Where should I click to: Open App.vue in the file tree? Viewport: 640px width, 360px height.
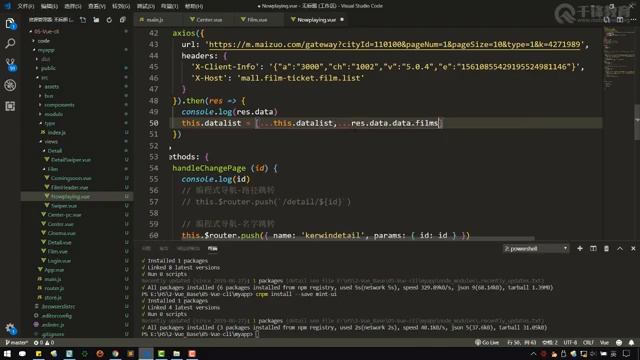54,270
